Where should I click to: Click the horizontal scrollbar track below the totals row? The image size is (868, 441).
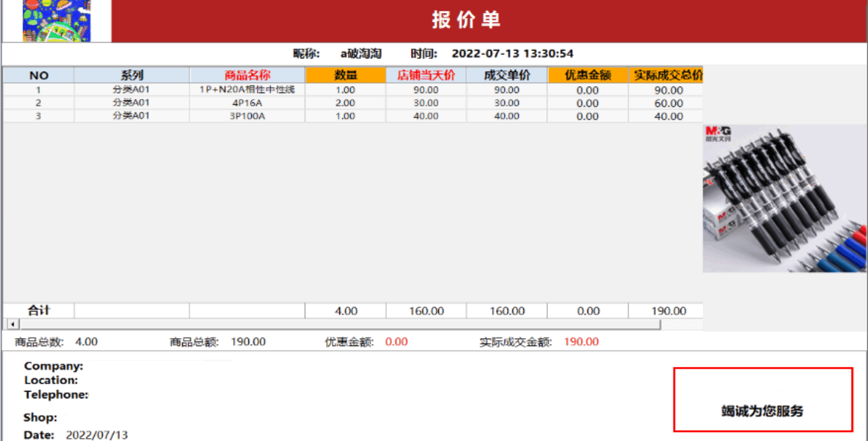pos(338,325)
